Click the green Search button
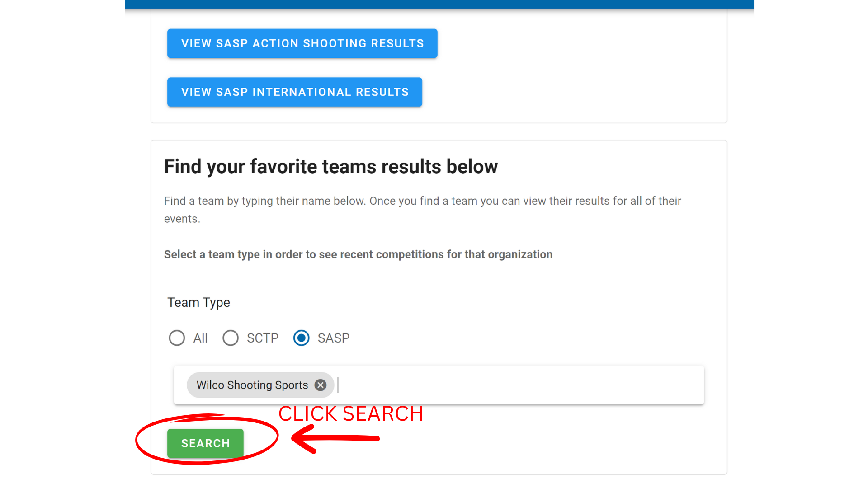Screen dimensions: 868x488 [205, 443]
